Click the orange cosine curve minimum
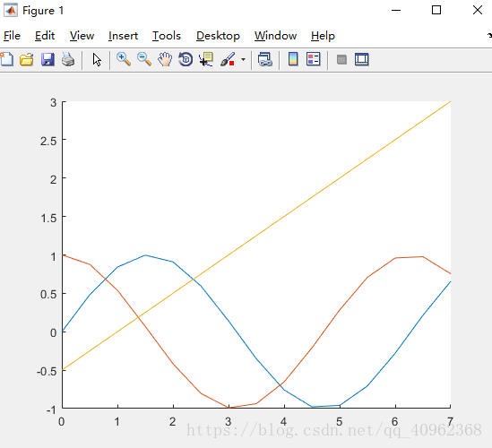This screenshot has height=448, width=492. pos(229,408)
